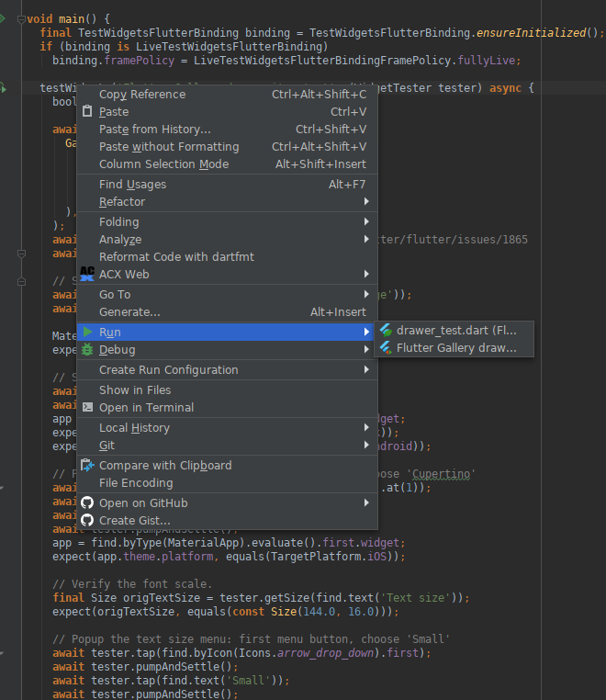Click the clipboard icon next to Paste
The width and height of the screenshot is (606, 700).
point(87,111)
